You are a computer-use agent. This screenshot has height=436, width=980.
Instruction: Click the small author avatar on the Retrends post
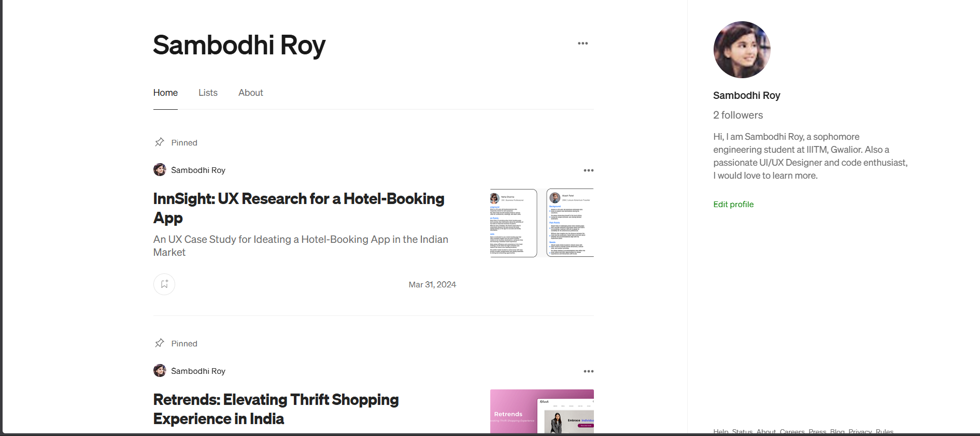pyautogui.click(x=160, y=371)
